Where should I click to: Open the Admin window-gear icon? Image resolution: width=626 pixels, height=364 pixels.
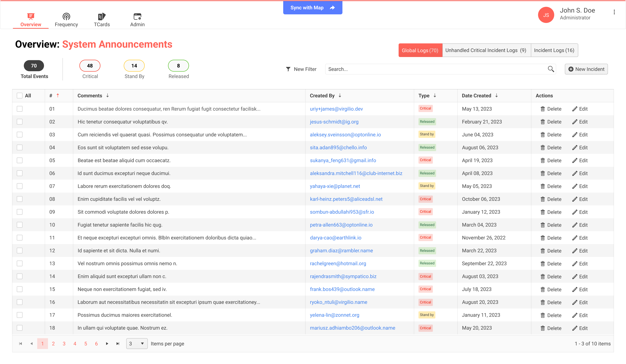(137, 17)
